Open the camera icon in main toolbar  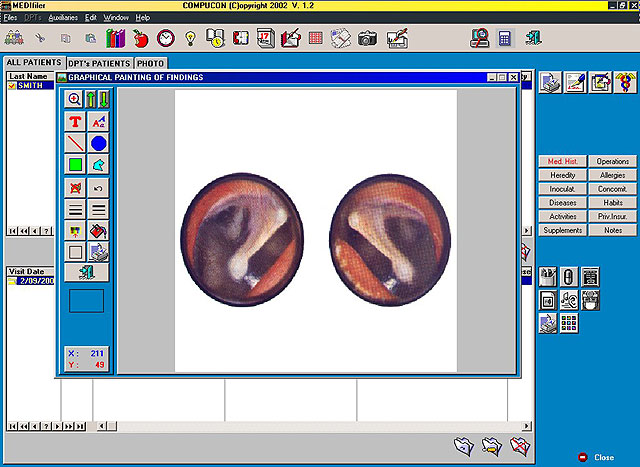point(367,38)
